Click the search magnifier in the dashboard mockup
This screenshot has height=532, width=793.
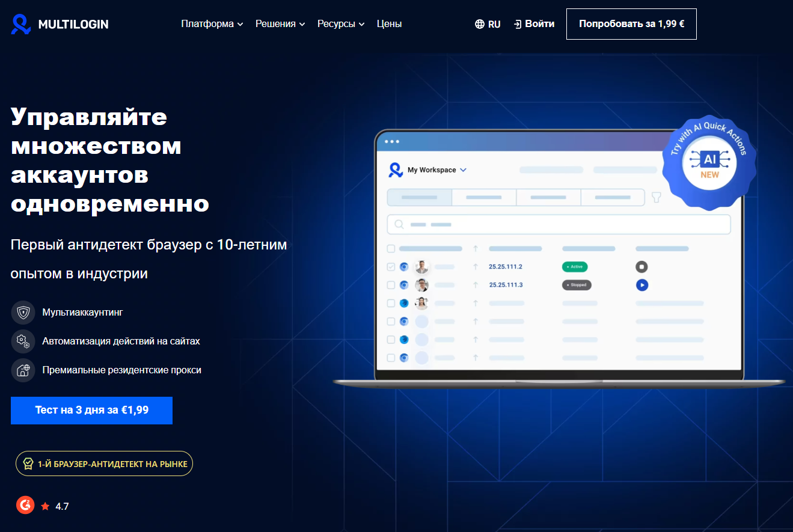(399, 224)
